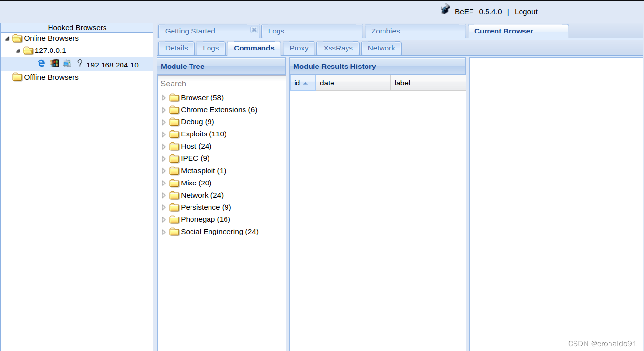The width and height of the screenshot is (644, 351).
Task: Select the Online Browsers tree label
Action: click(51, 38)
